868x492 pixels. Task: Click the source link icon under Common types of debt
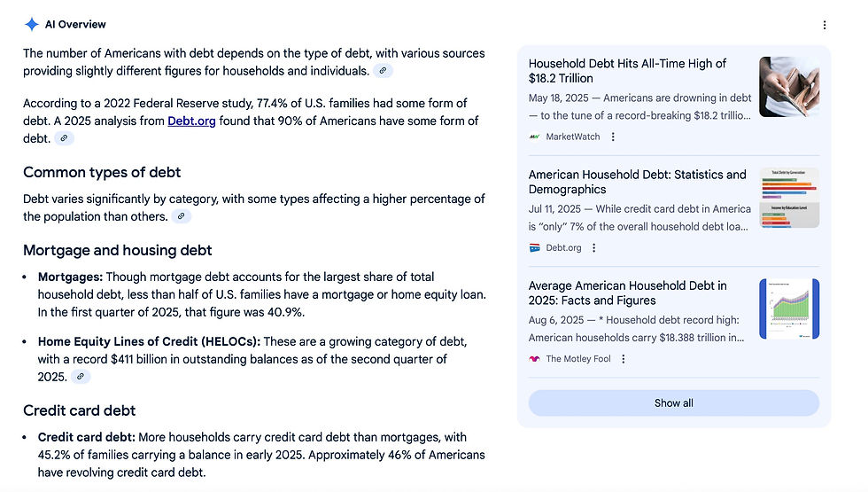(181, 216)
